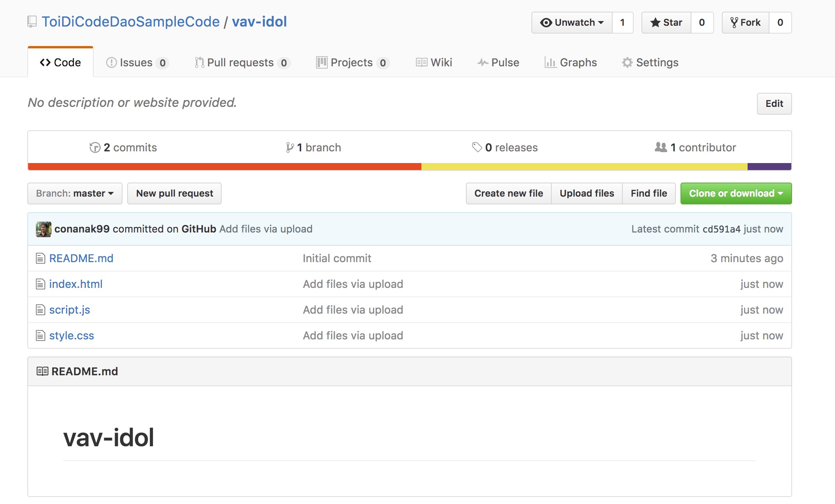This screenshot has width=835, height=504.
Task: Click the repository book icon beside ToiDiCodeDaoSampleCode
Action: click(32, 22)
